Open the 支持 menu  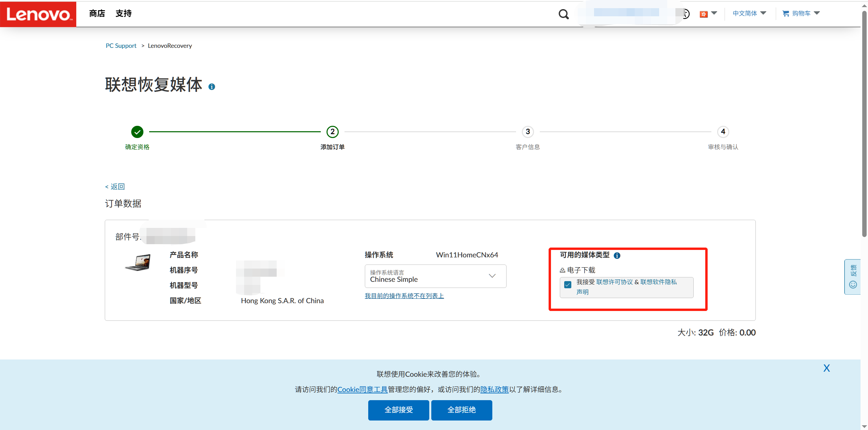[x=123, y=14]
